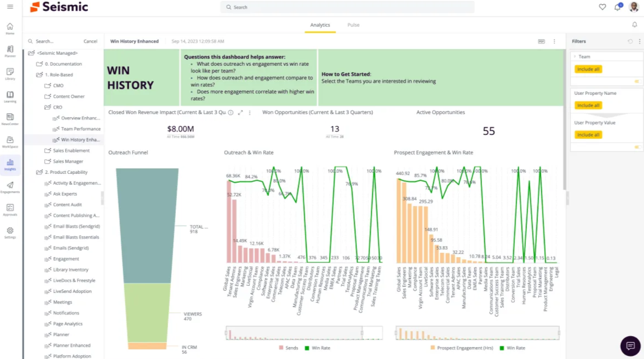
Task: Click Prospect Engagement chart range slider
Action: coord(478,333)
